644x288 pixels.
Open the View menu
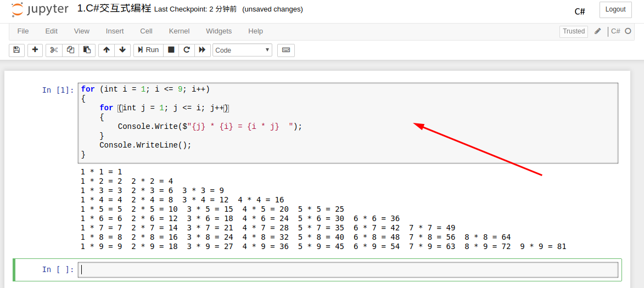(82, 31)
